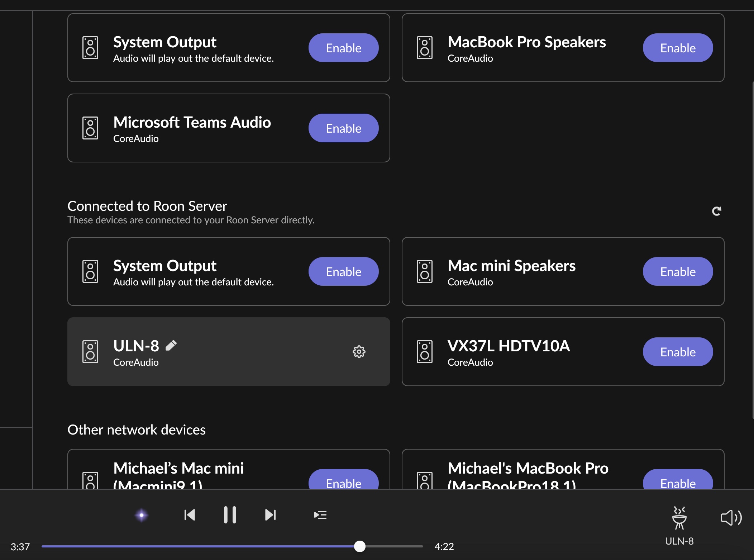Click the now playing indicator in playback bar
The width and height of the screenshot is (754, 560).
140,514
